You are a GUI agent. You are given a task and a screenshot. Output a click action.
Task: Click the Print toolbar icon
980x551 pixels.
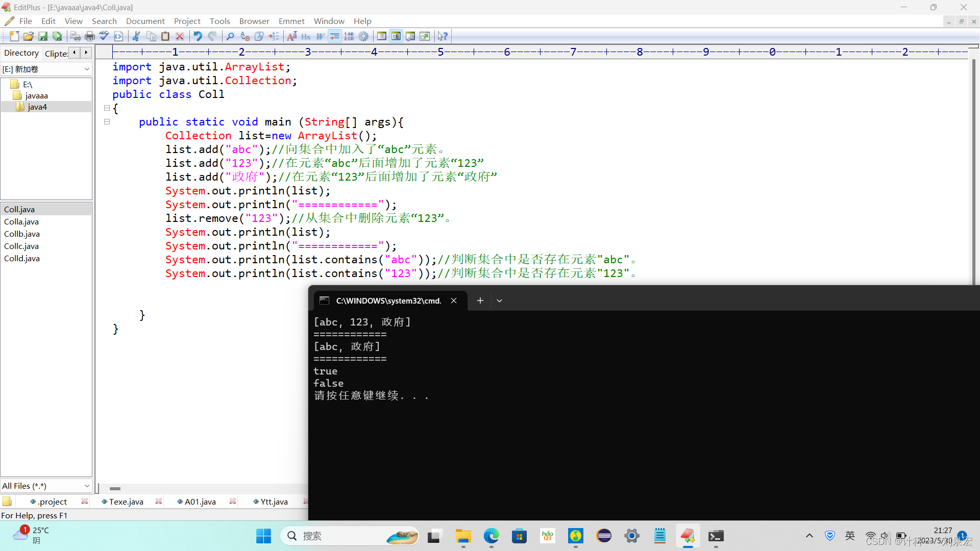pyautogui.click(x=90, y=36)
